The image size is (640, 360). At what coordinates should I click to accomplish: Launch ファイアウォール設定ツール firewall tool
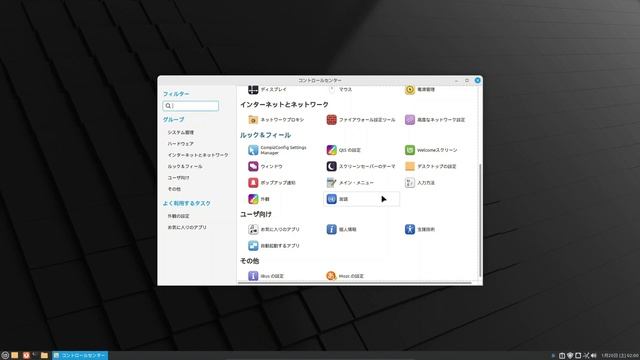[361, 120]
